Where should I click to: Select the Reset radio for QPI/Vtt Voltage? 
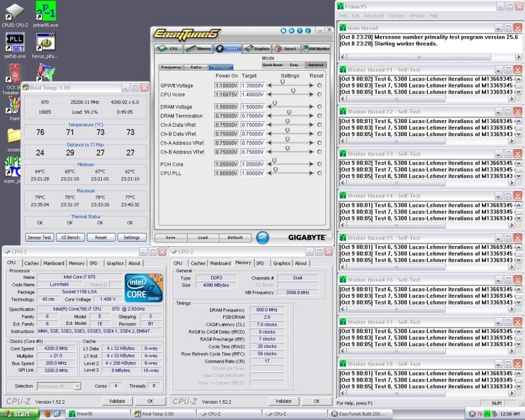319,85
